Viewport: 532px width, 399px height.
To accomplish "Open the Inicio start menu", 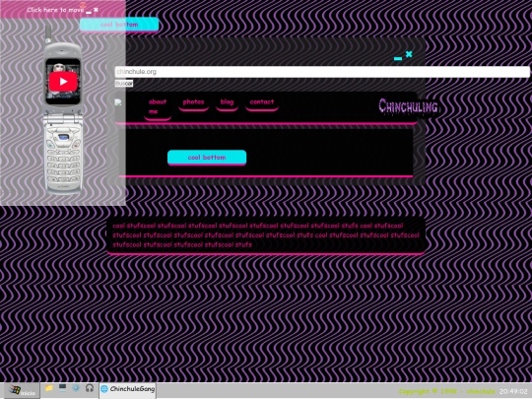I will pos(22,391).
